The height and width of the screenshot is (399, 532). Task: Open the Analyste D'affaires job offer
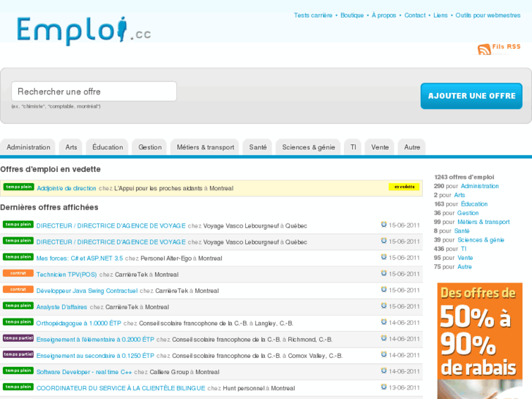coord(61,307)
